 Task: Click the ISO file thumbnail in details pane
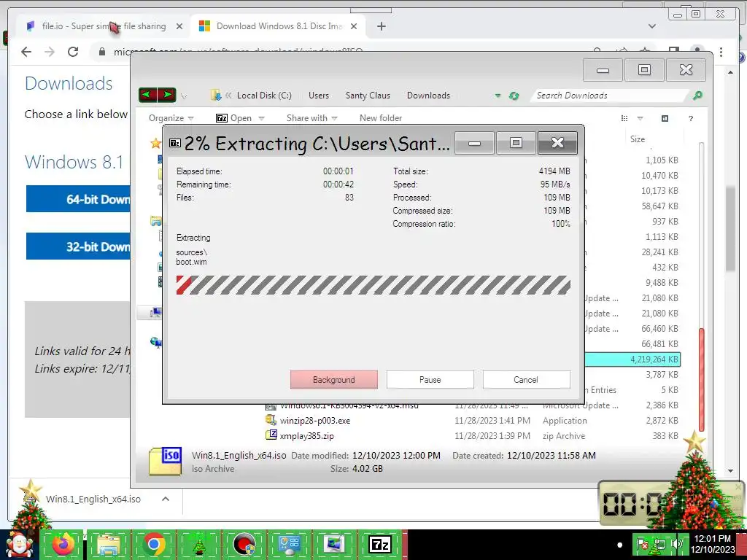tap(165, 461)
